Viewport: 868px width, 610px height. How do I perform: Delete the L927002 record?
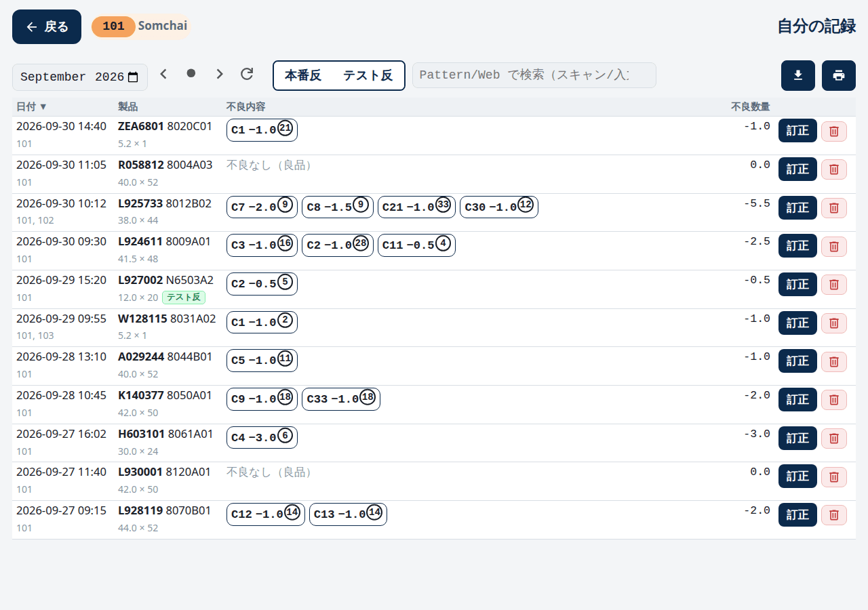834,285
